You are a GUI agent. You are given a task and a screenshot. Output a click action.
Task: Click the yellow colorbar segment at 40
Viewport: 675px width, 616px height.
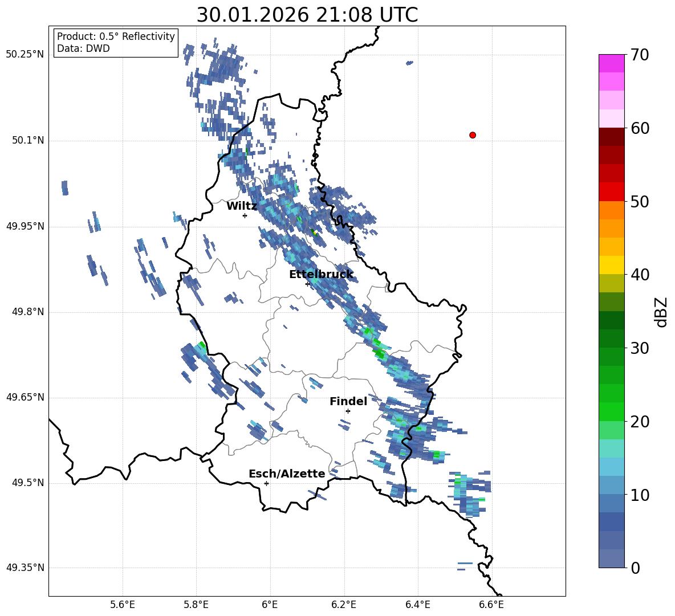(612, 266)
